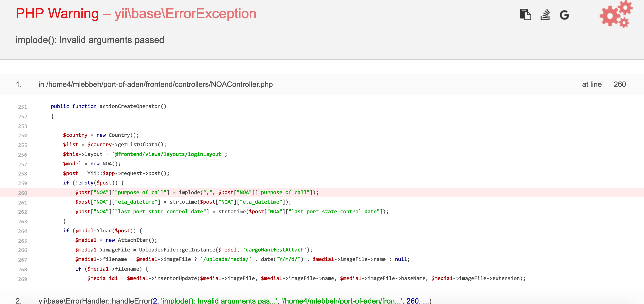Click the '$media1 = new AttachItem();' line
Screen dimensions: 644x304
point(116,240)
